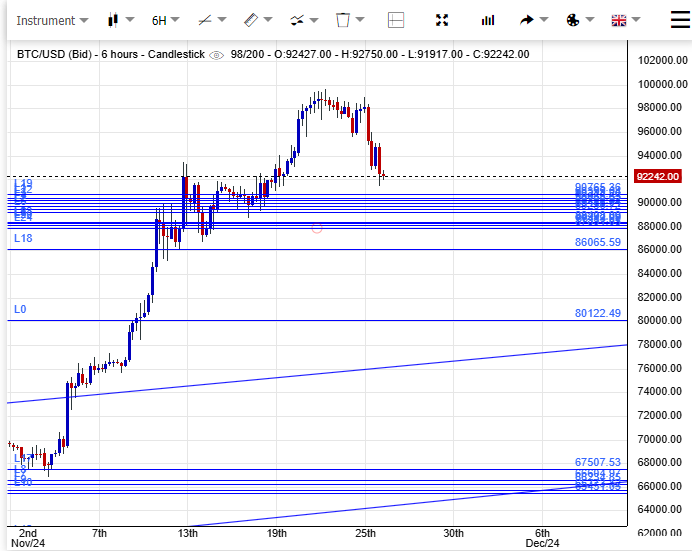Click the 2nd Nov/24 date label
The width and height of the screenshot is (692, 551).
coord(28,538)
